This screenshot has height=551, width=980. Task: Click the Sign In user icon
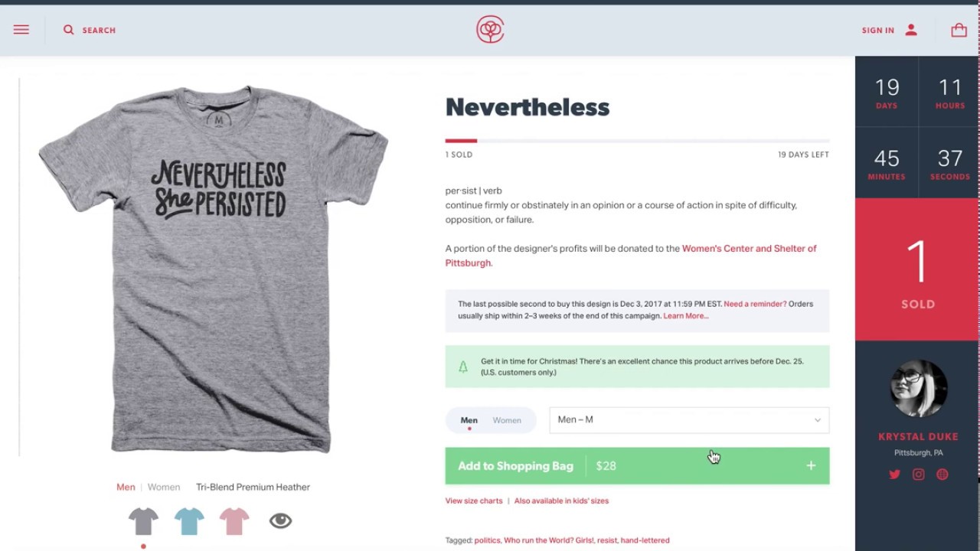coord(911,30)
